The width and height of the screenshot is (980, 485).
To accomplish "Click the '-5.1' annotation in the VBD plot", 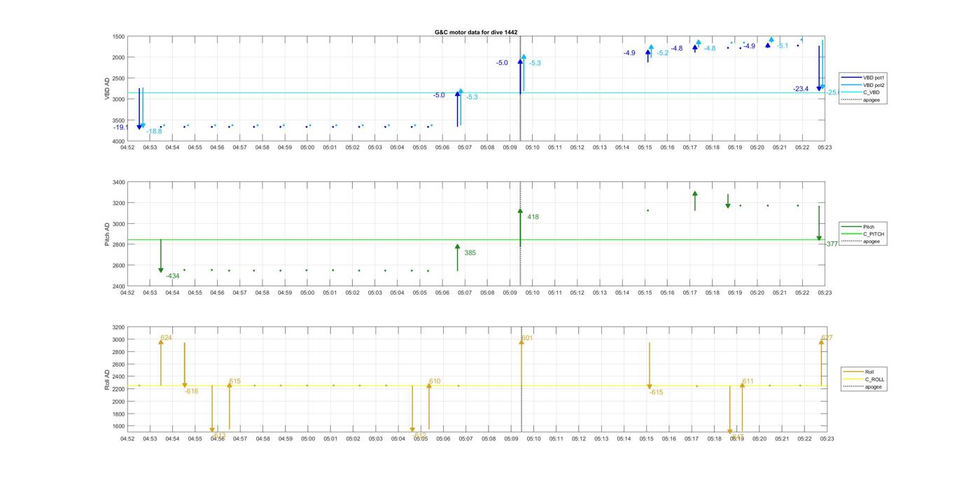I will [782, 46].
